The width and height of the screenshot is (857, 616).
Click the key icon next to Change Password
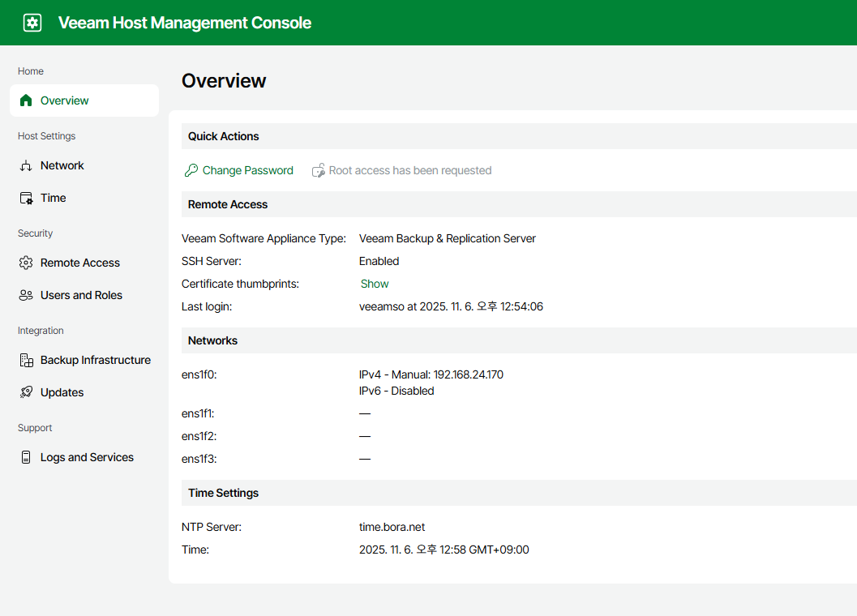pyautogui.click(x=191, y=170)
